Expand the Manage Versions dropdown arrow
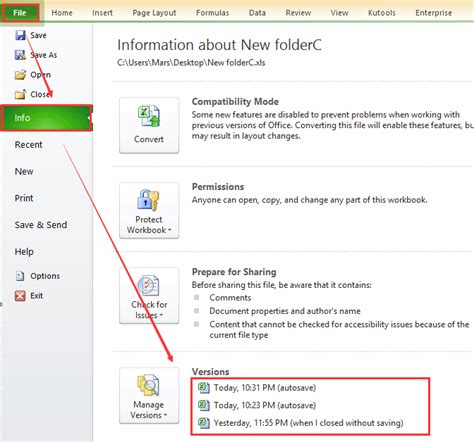This screenshot has width=474, height=442. click(165, 415)
